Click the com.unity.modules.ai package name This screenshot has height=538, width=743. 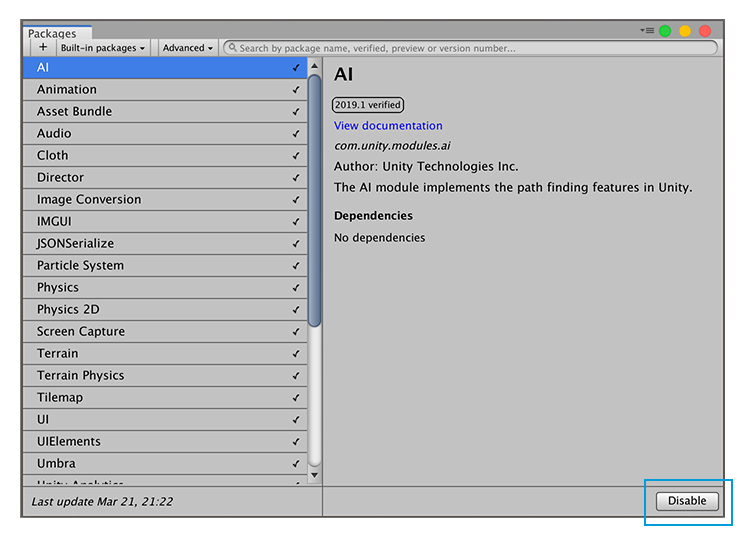[x=392, y=146]
